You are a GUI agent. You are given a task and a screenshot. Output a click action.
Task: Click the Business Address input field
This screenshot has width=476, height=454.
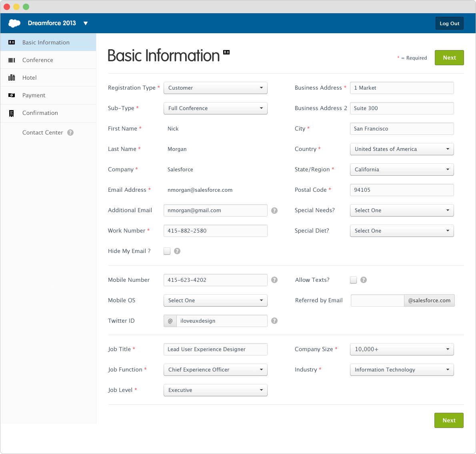[402, 88]
